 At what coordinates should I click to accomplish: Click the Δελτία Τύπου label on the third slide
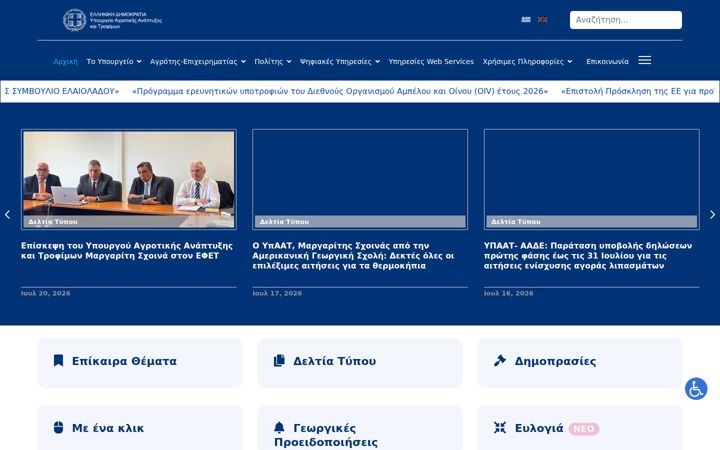point(516,222)
